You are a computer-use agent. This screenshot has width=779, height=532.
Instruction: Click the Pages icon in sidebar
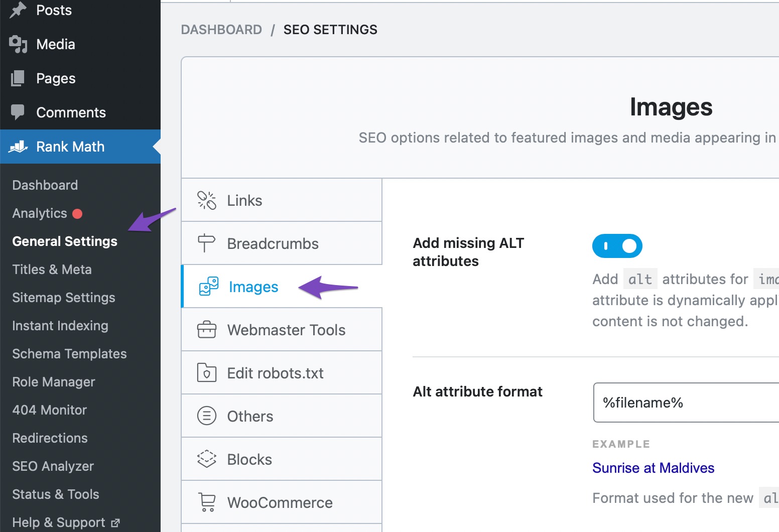coord(18,78)
